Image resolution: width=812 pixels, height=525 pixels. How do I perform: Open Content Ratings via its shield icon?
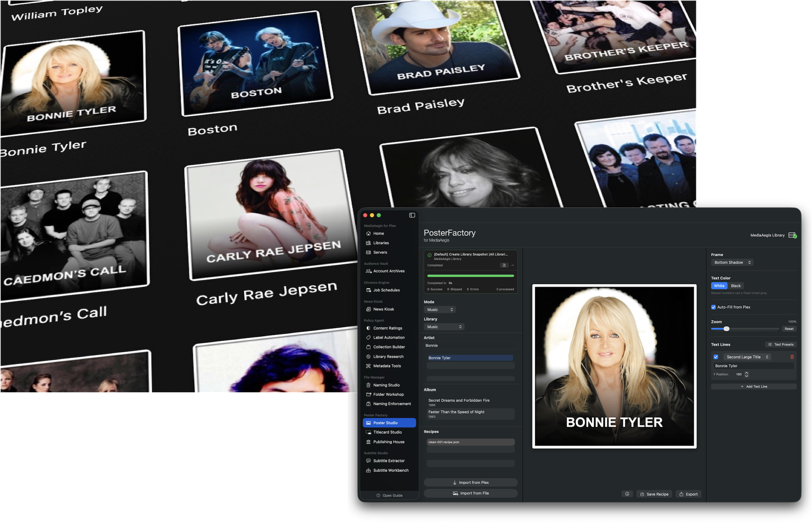tap(368, 328)
